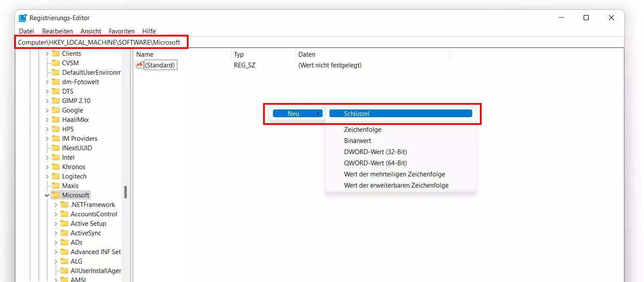
Task: Select the (Standard) value name
Action: coord(160,65)
